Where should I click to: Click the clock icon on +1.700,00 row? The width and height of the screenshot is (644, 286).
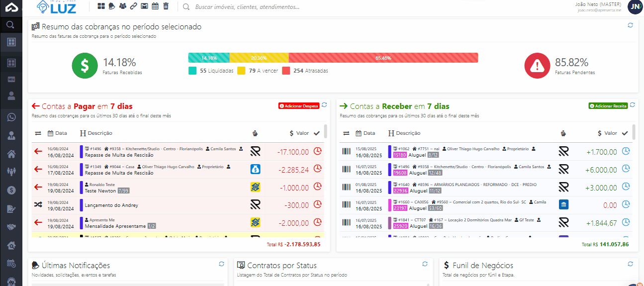coord(626,151)
